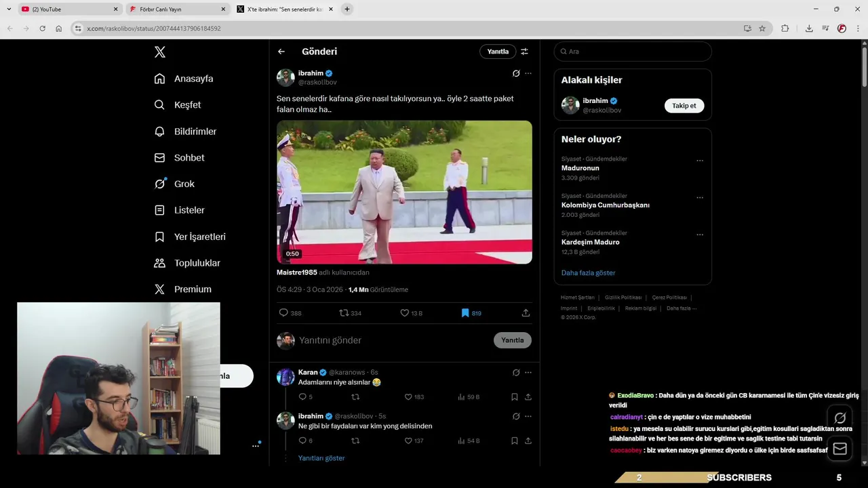Reload the page

[42, 28]
